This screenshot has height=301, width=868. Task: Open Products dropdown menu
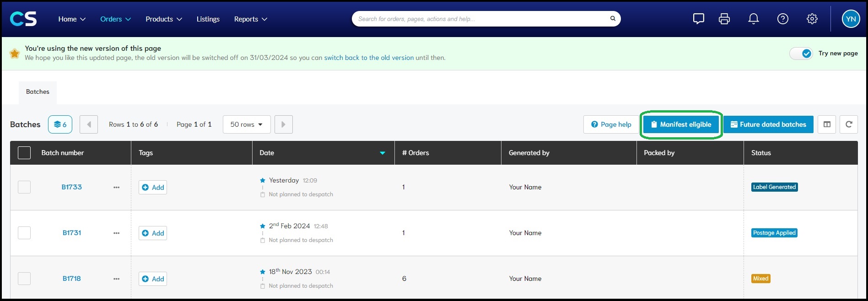click(x=163, y=19)
